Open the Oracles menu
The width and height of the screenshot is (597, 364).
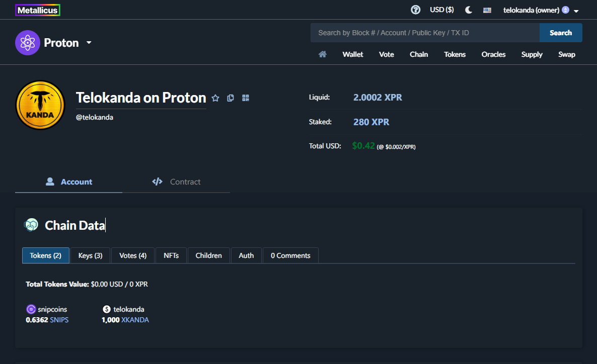(x=493, y=54)
